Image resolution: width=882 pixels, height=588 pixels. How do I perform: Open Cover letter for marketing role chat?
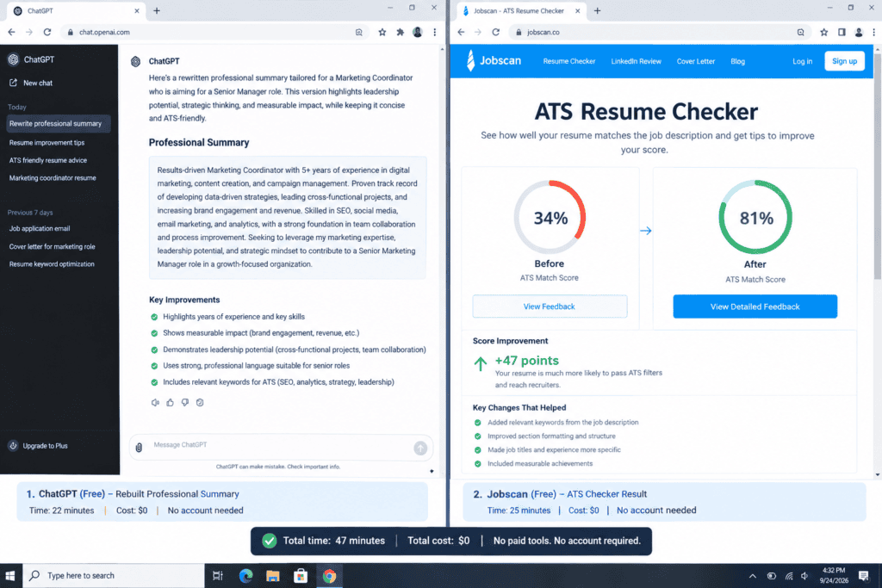click(52, 247)
